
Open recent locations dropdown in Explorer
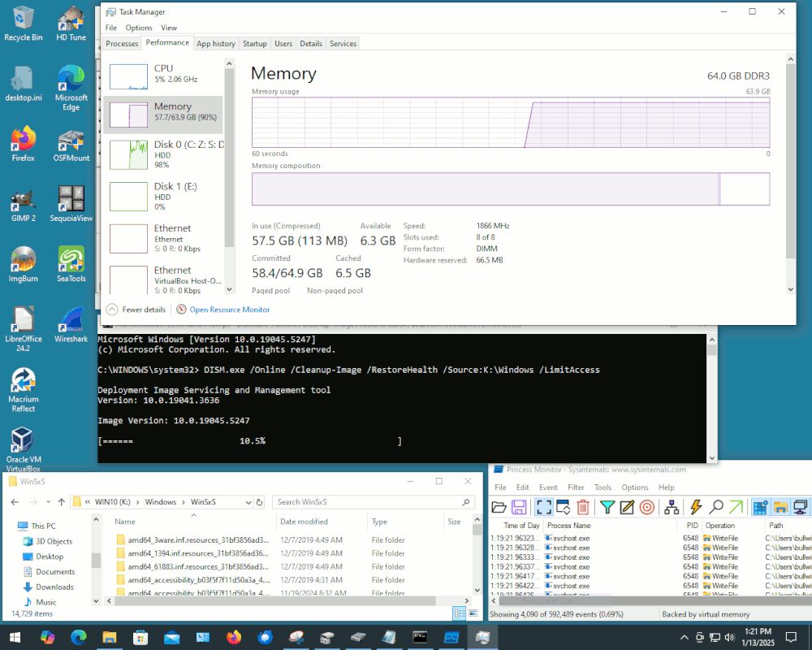[48, 502]
